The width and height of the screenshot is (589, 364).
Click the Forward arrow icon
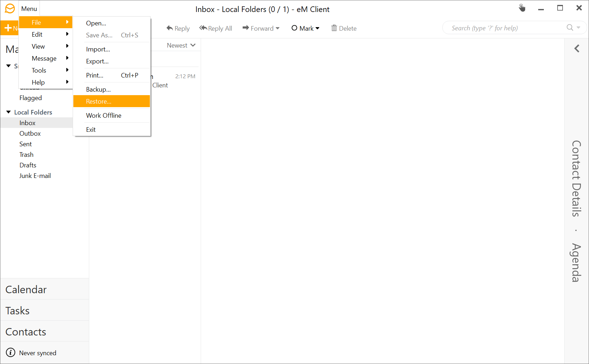coord(246,28)
